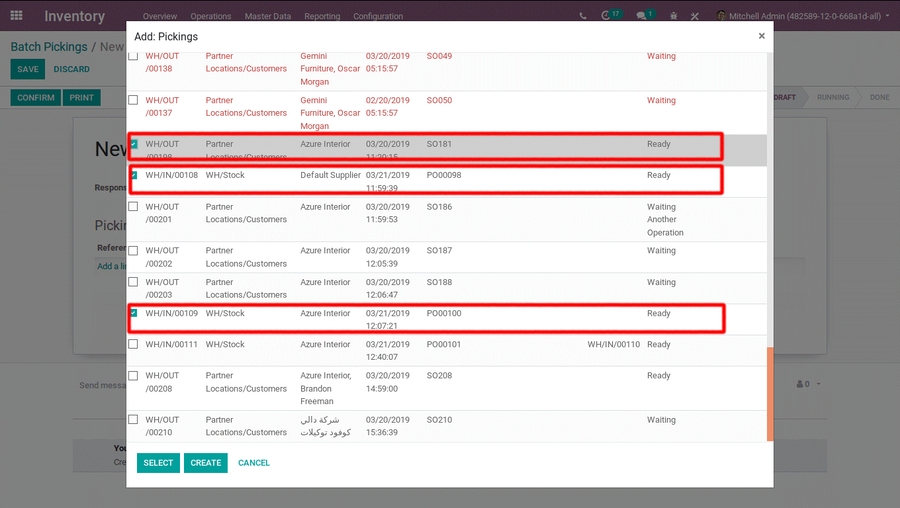The width and height of the screenshot is (900, 508).
Task: Open the Reporting menu
Action: point(322,16)
